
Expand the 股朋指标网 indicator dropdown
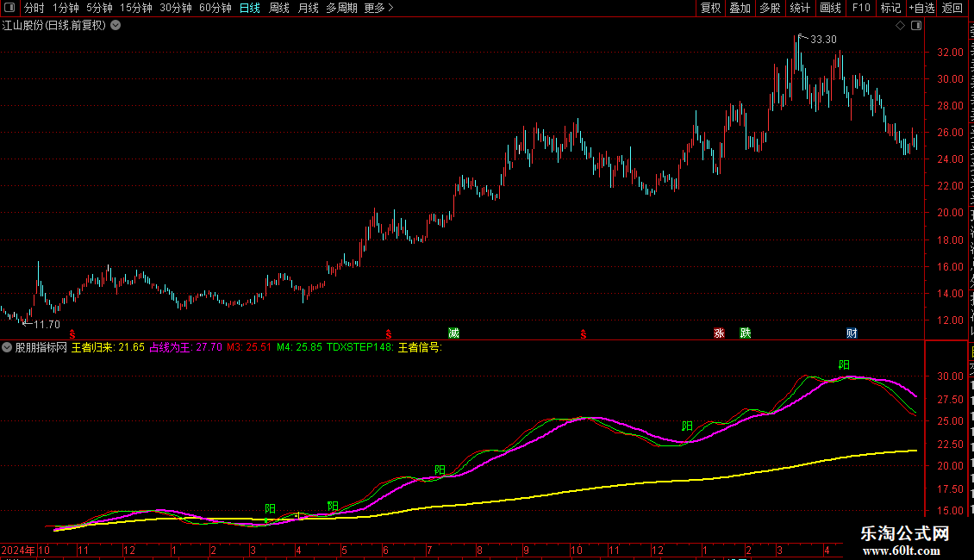[x=7, y=348]
